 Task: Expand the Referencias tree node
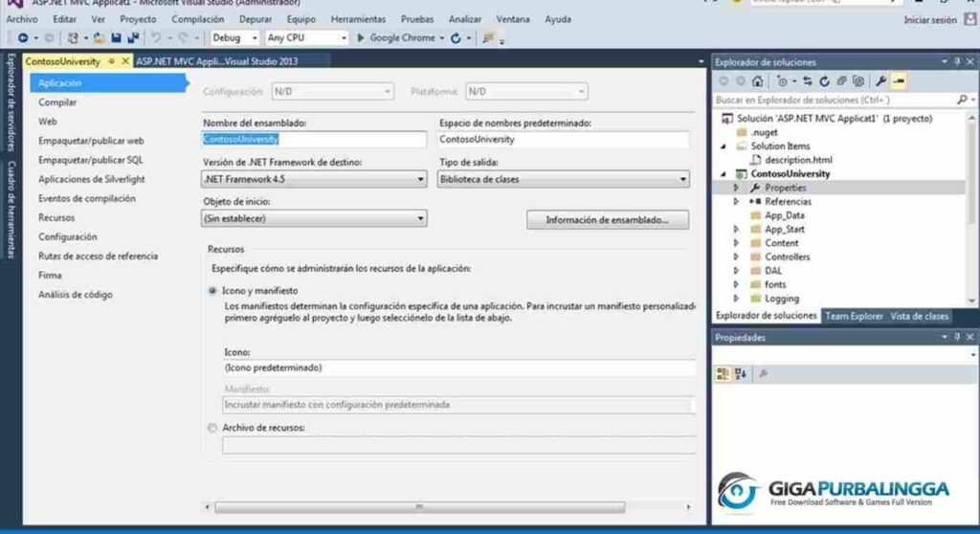click(736, 201)
